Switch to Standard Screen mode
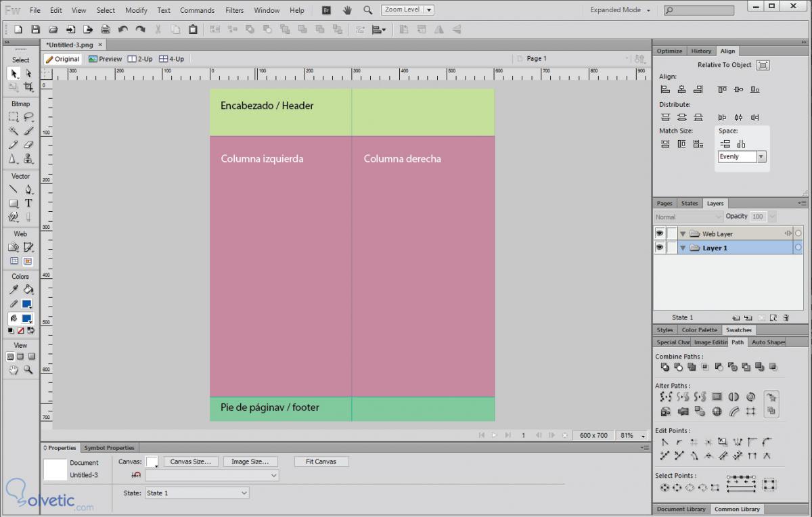This screenshot has width=812, height=517. pyautogui.click(x=10, y=357)
